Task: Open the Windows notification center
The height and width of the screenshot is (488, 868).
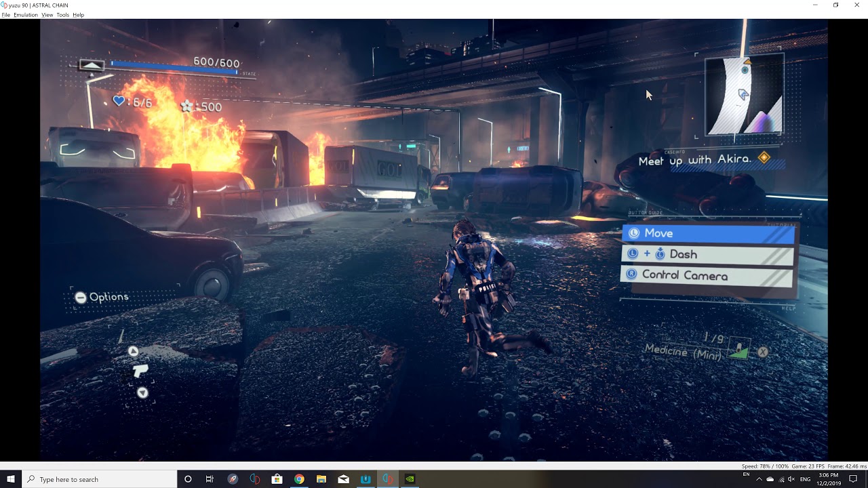Action: (x=853, y=479)
